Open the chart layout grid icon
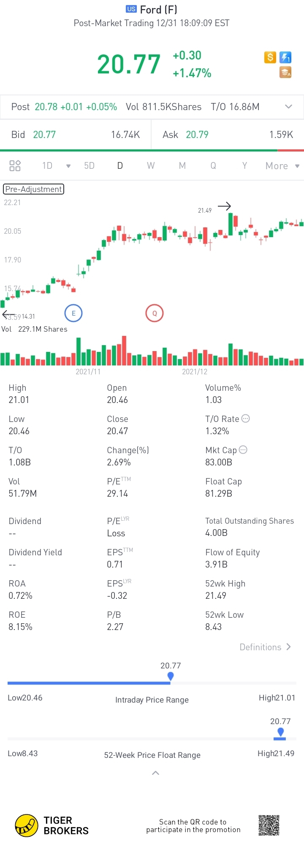Image resolution: width=304 pixels, height=868 pixels. [15, 165]
